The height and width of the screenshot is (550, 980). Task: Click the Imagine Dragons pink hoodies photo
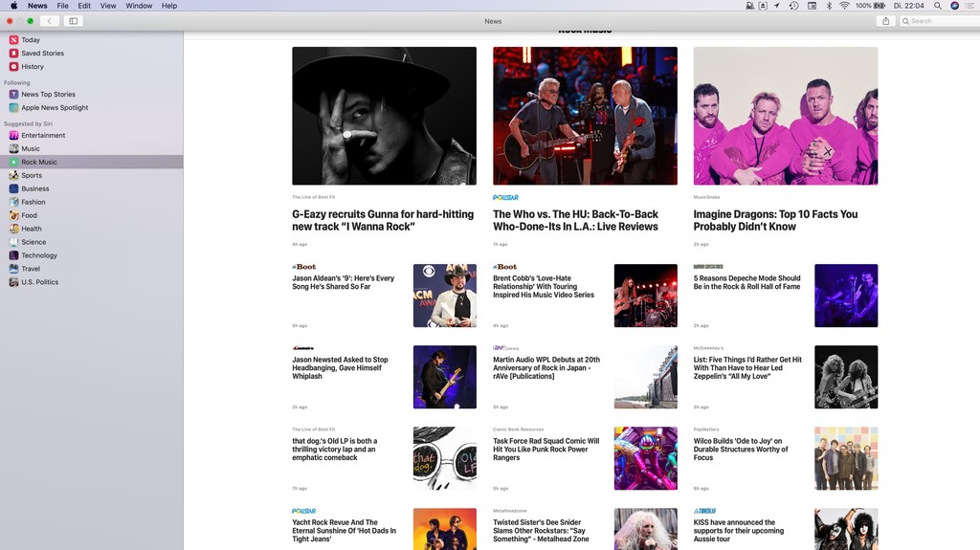pyautogui.click(x=786, y=116)
